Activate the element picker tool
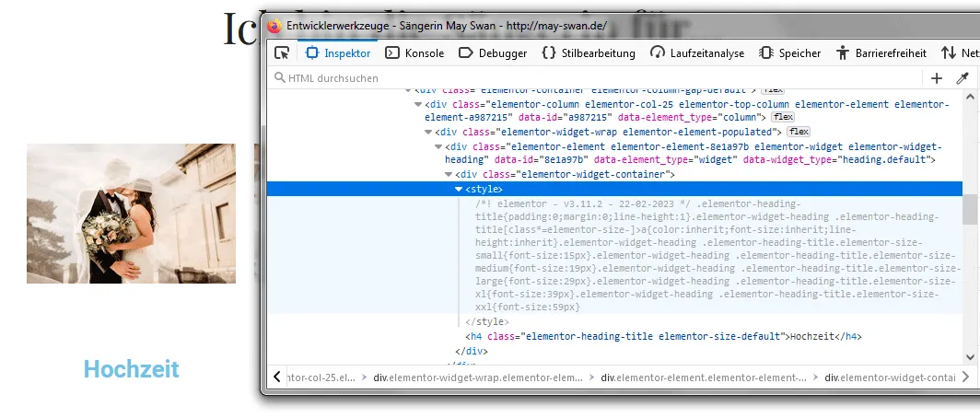 click(x=282, y=53)
